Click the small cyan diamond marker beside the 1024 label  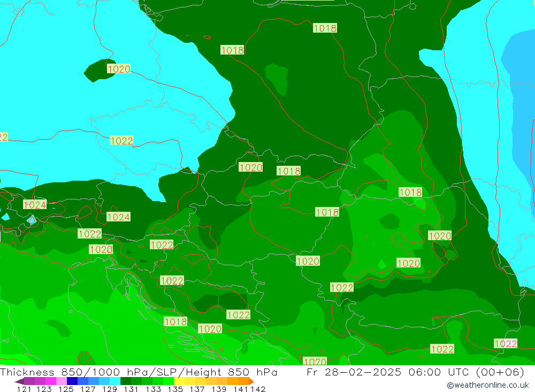coord(32,219)
